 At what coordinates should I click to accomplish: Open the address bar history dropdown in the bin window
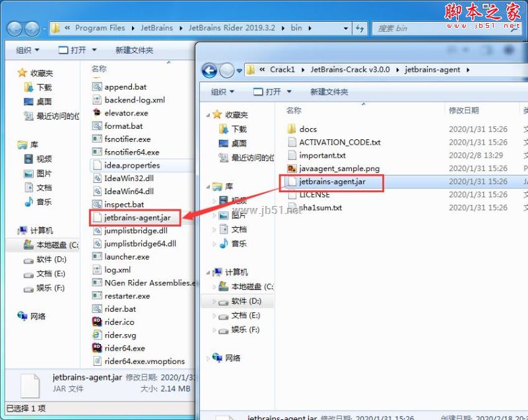pyautogui.click(x=345, y=28)
